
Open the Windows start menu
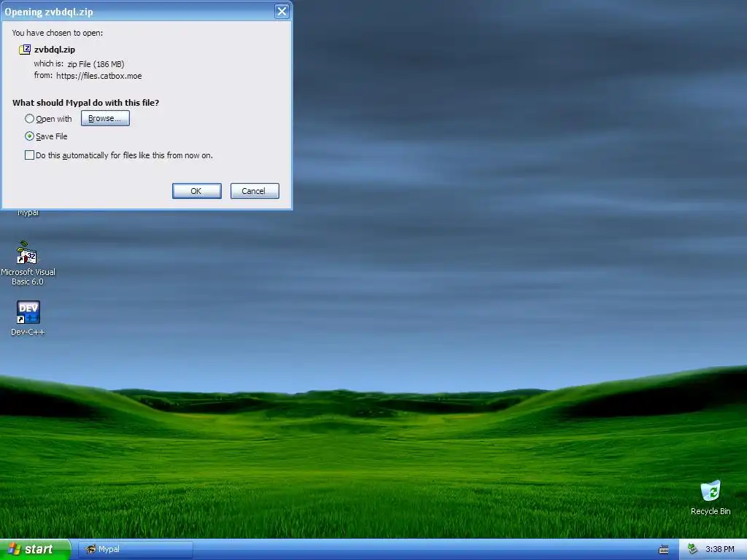pyautogui.click(x=35, y=549)
